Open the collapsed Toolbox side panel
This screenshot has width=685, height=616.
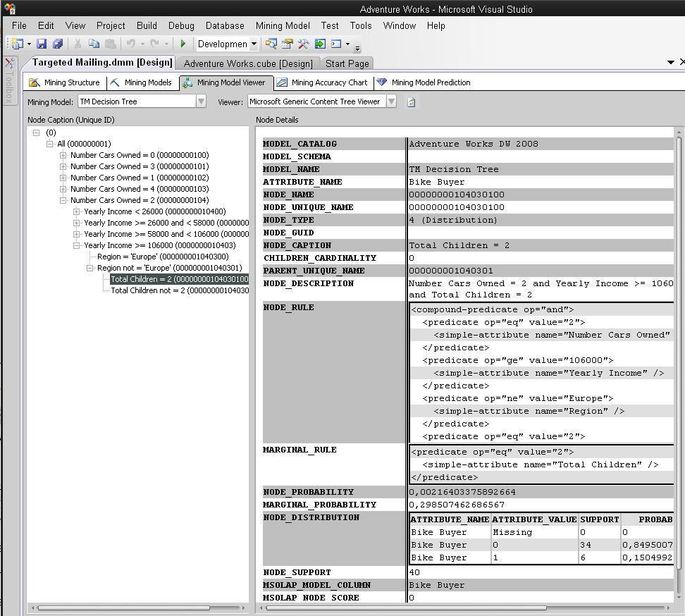[8, 82]
